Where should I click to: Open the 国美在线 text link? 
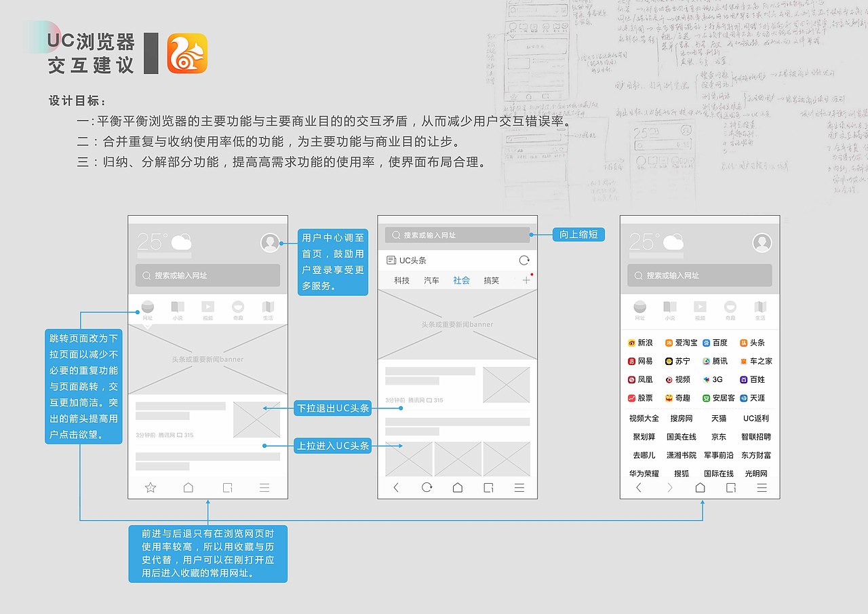pos(681,437)
